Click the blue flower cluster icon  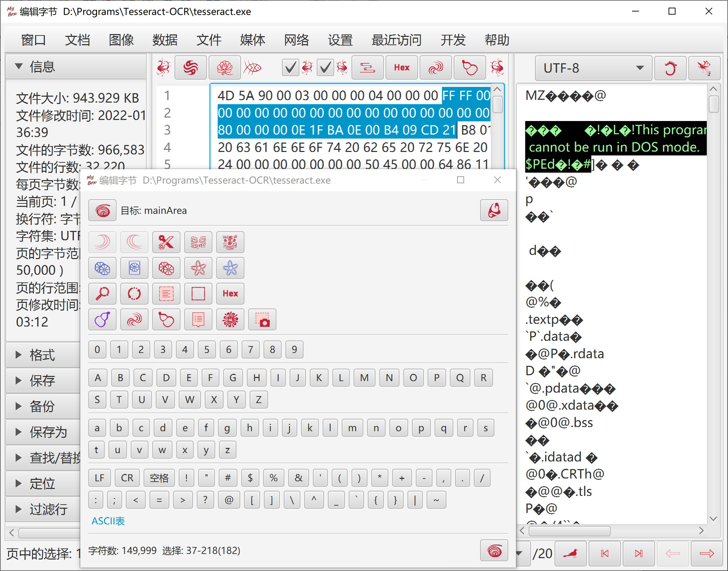tap(102, 268)
